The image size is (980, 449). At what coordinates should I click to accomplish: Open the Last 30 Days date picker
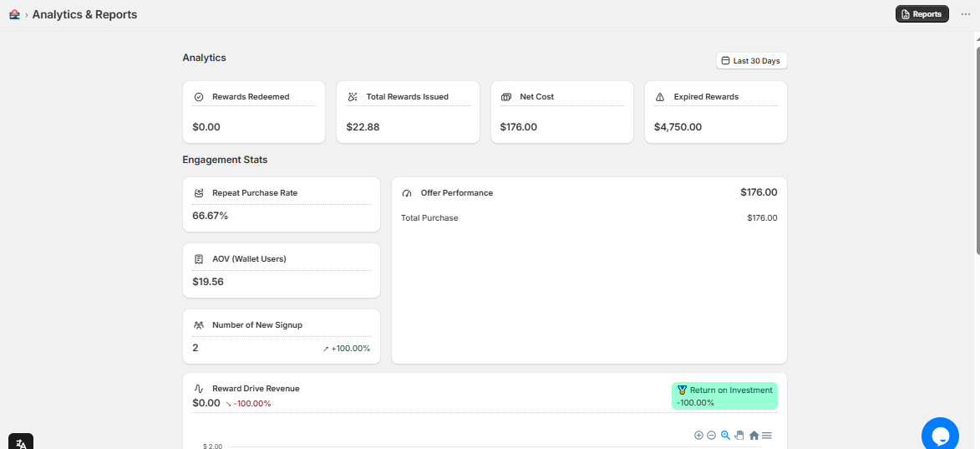point(751,61)
